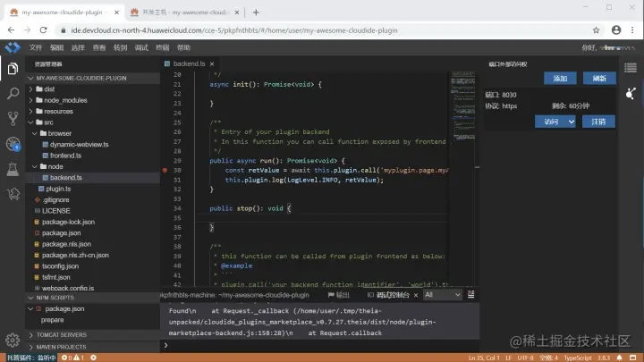Click the outline list icon on right sidebar

[x=631, y=68]
